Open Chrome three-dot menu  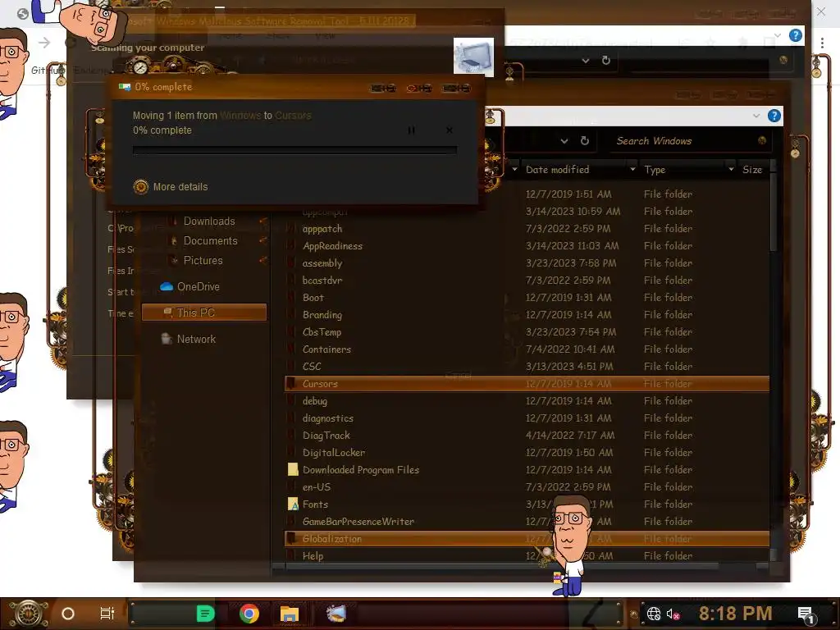(822, 43)
